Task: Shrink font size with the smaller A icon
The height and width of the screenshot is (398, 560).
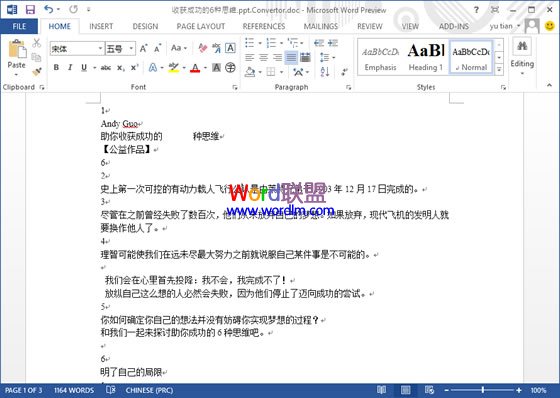Action: point(157,48)
